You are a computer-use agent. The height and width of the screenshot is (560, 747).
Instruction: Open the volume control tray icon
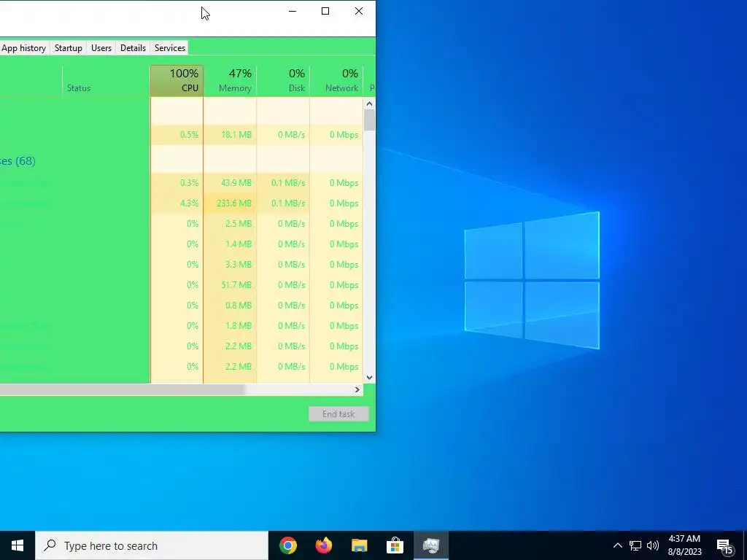coord(653,545)
